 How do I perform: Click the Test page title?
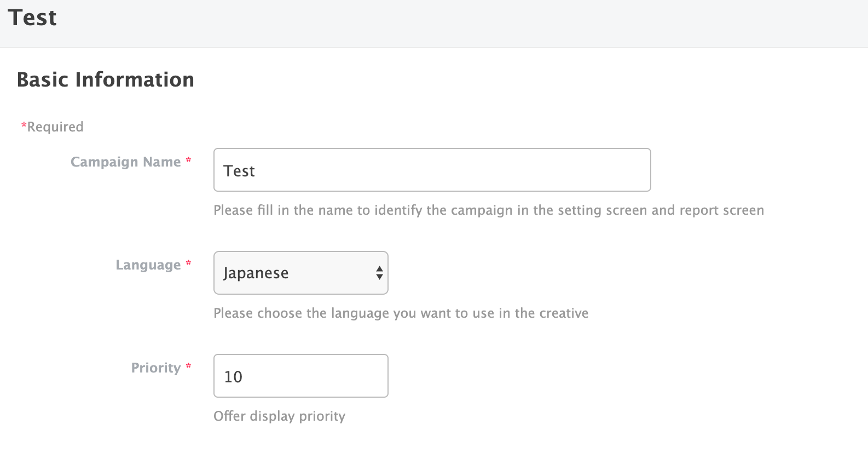click(x=32, y=18)
